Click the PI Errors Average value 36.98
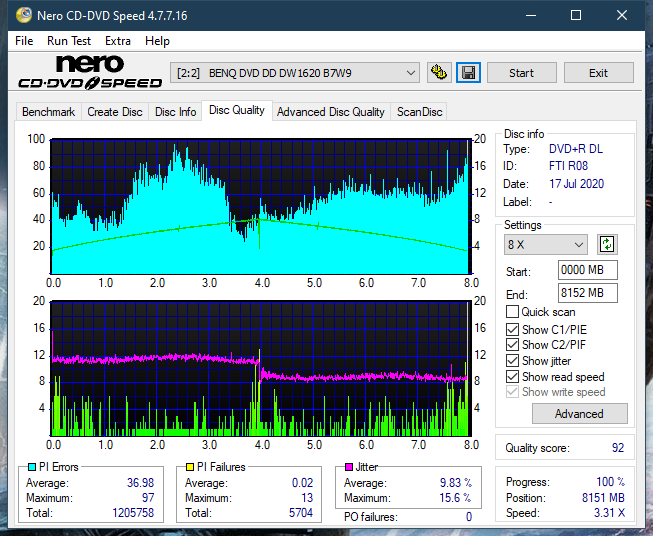 (140, 483)
